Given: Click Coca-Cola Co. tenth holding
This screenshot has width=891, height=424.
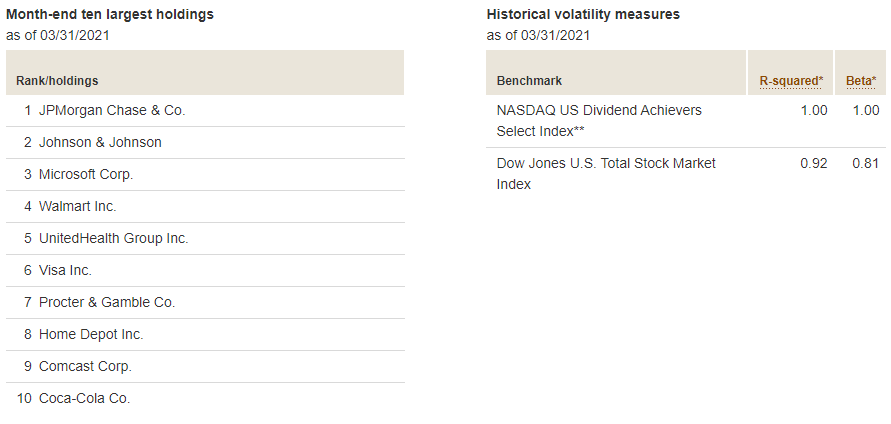Looking at the screenshot, I should [84, 398].
